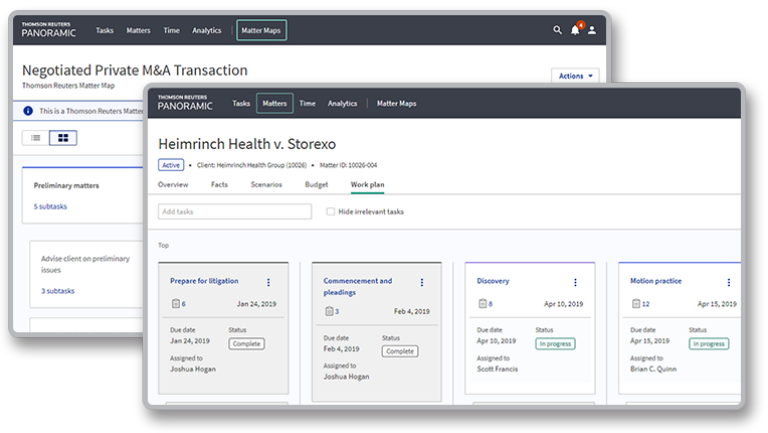This screenshot has width=768, height=433.
Task: Click the Add tasks input field
Action: (235, 212)
